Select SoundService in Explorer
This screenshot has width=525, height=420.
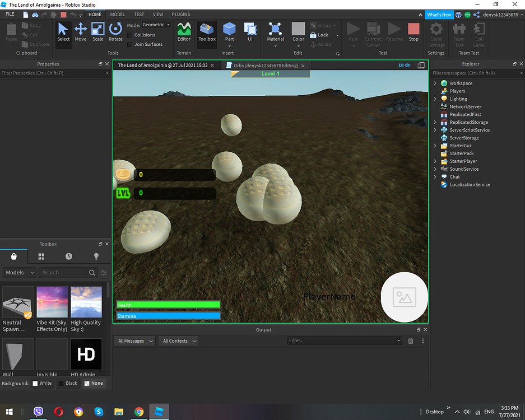click(x=464, y=169)
